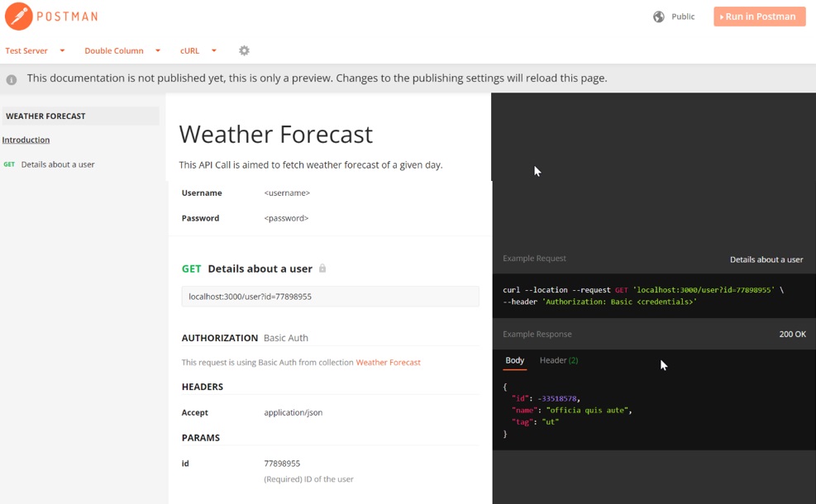Click the POSTMAN wordmark text

pyautogui.click(x=67, y=17)
